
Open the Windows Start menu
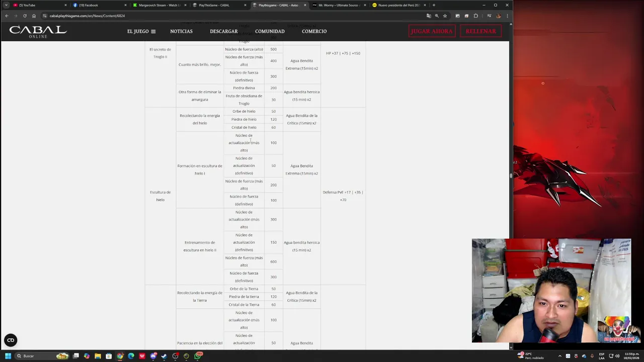pyautogui.click(x=8, y=356)
